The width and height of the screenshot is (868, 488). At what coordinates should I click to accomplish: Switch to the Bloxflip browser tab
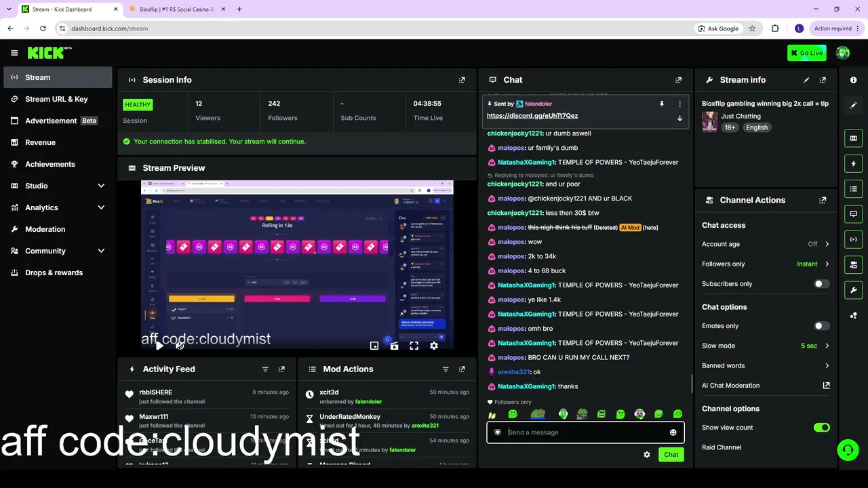[176, 9]
